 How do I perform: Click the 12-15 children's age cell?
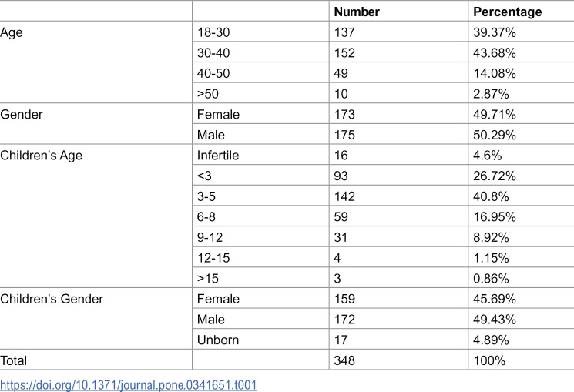pyautogui.click(x=213, y=258)
